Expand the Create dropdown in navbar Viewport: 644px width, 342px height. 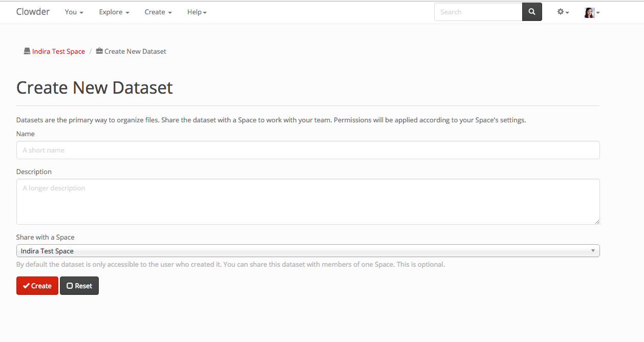click(158, 12)
